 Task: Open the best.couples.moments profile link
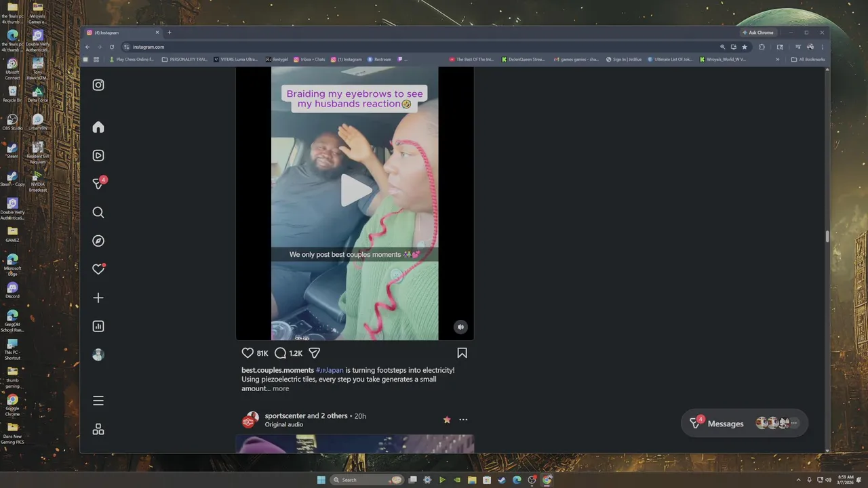pos(277,370)
